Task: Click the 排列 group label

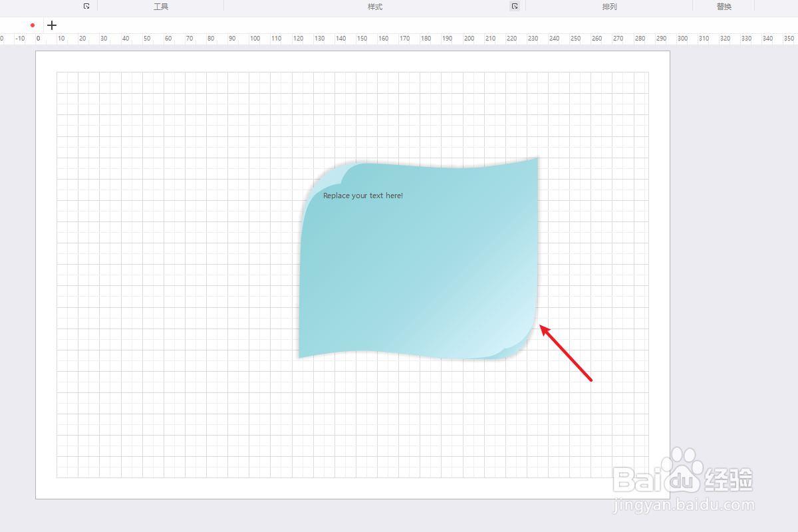Action: click(x=609, y=7)
